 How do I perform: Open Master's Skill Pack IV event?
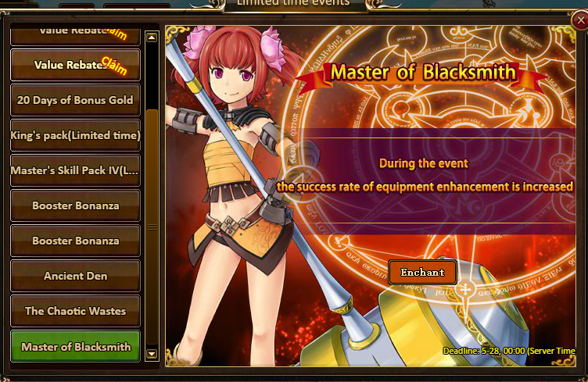click(x=75, y=170)
